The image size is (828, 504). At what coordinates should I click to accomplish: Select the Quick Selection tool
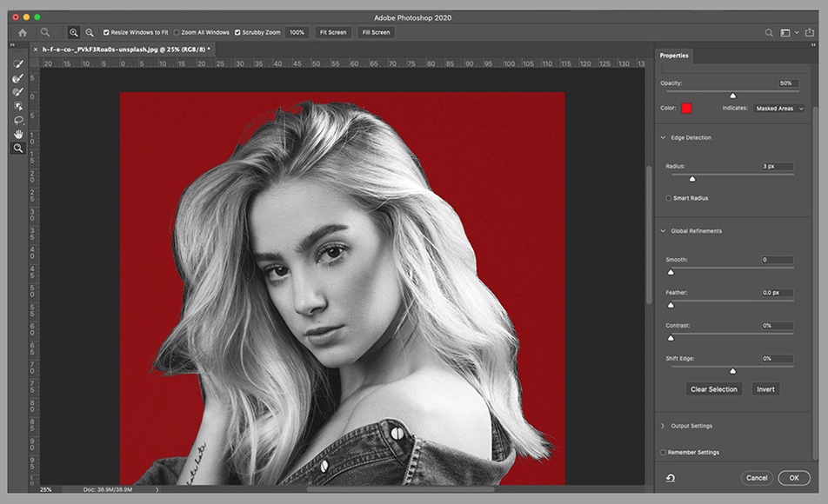click(x=18, y=63)
